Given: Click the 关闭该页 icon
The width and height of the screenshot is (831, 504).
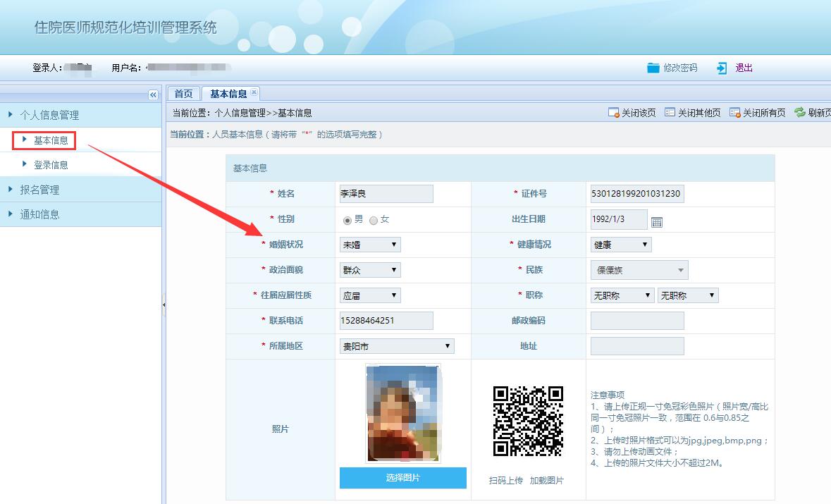Looking at the screenshot, I should click(613, 113).
